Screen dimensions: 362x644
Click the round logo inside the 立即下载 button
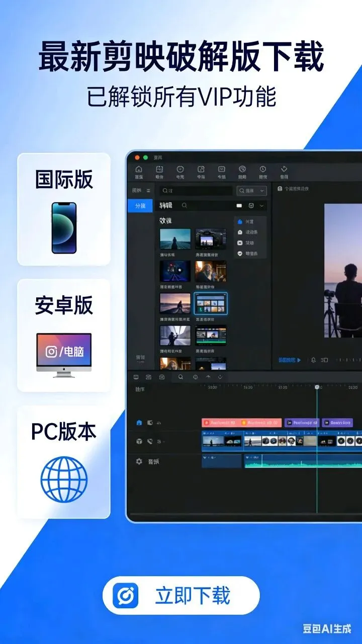coord(125,596)
